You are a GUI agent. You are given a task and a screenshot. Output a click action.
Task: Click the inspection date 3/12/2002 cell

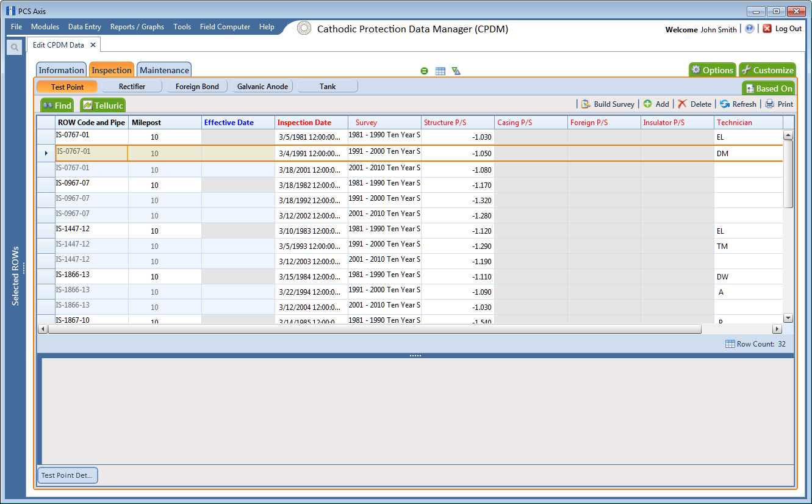click(311, 215)
